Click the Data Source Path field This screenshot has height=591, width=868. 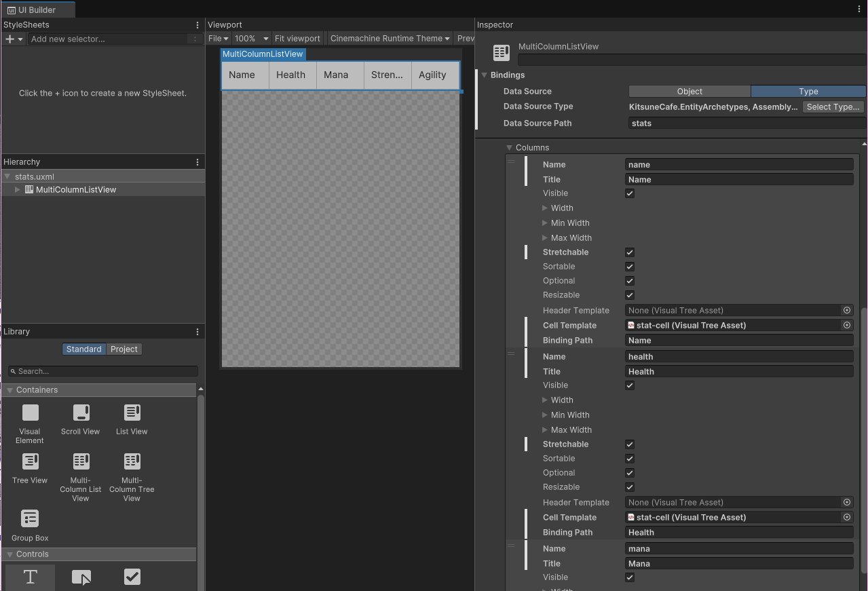click(747, 123)
